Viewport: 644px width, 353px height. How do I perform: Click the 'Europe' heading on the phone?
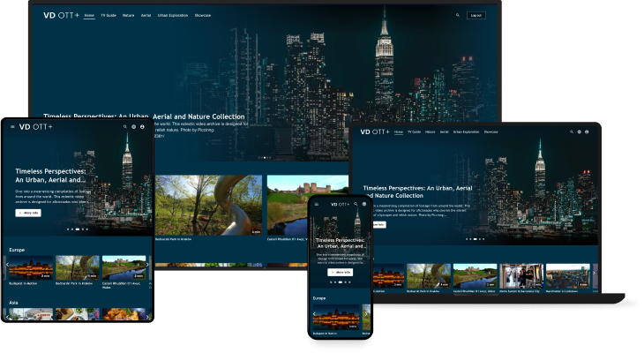tap(319, 298)
